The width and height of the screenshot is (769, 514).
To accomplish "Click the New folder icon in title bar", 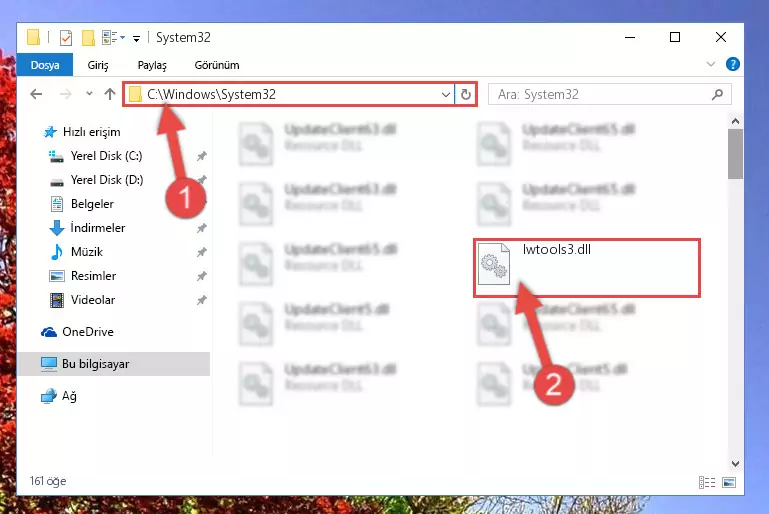I will point(88,37).
